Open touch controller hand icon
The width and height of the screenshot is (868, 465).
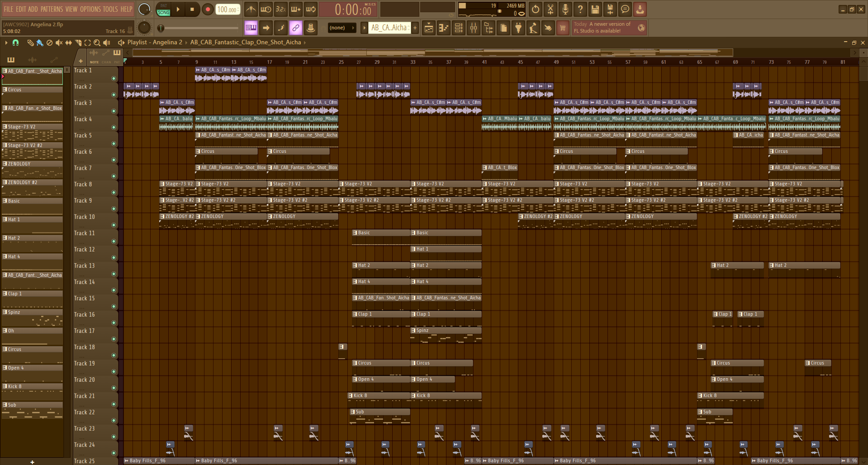[548, 28]
